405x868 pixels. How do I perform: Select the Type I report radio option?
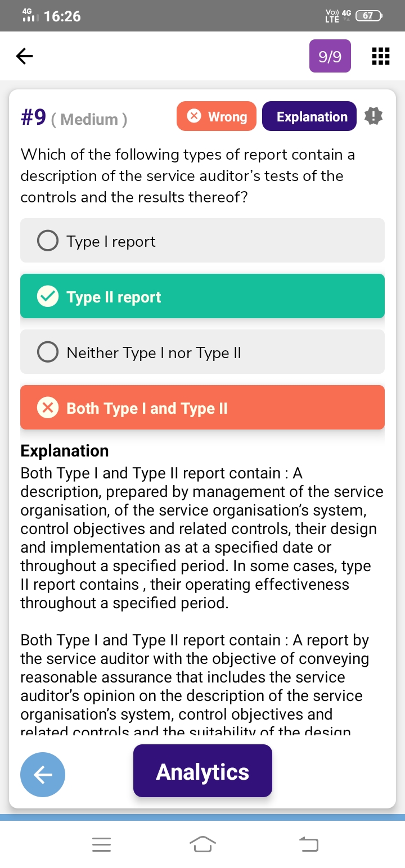48,241
